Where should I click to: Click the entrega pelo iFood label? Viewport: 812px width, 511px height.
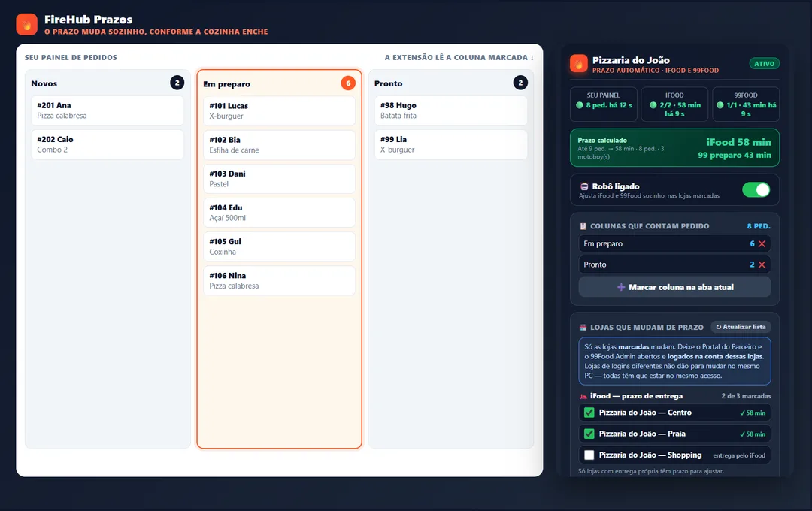click(x=739, y=455)
